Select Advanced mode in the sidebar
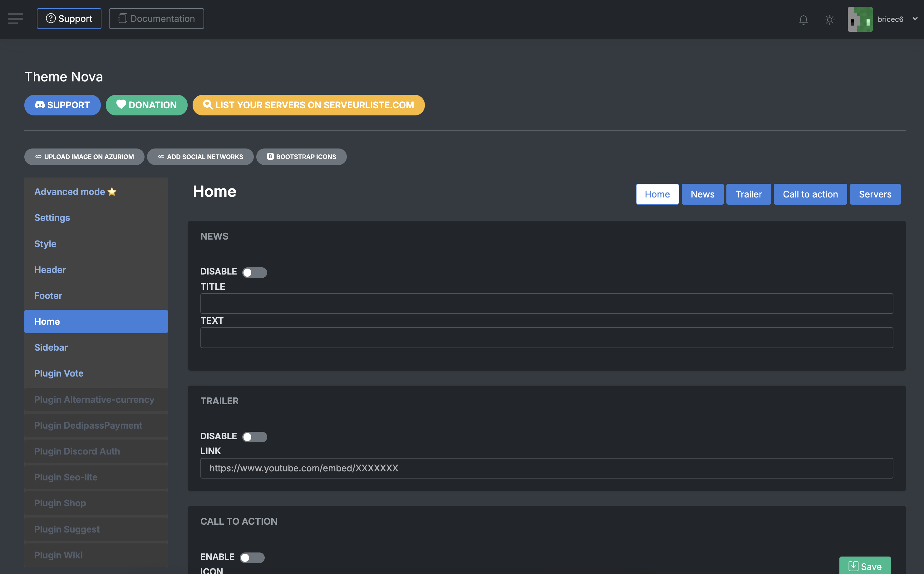Image resolution: width=924 pixels, height=574 pixels. point(96,192)
